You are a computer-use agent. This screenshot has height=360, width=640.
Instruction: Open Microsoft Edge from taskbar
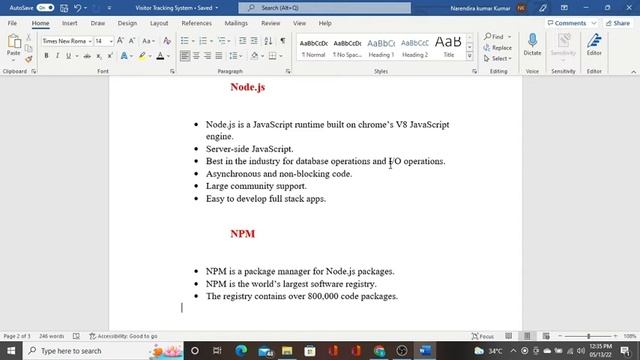pos(241,351)
